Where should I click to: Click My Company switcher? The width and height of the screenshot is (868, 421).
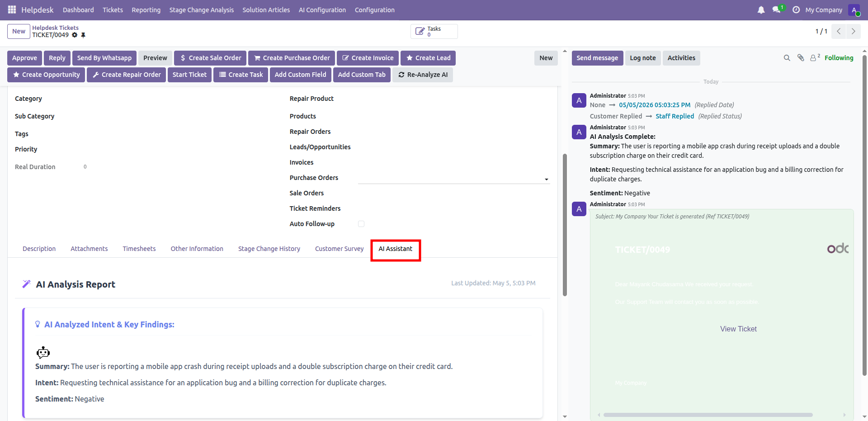pyautogui.click(x=824, y=10)
